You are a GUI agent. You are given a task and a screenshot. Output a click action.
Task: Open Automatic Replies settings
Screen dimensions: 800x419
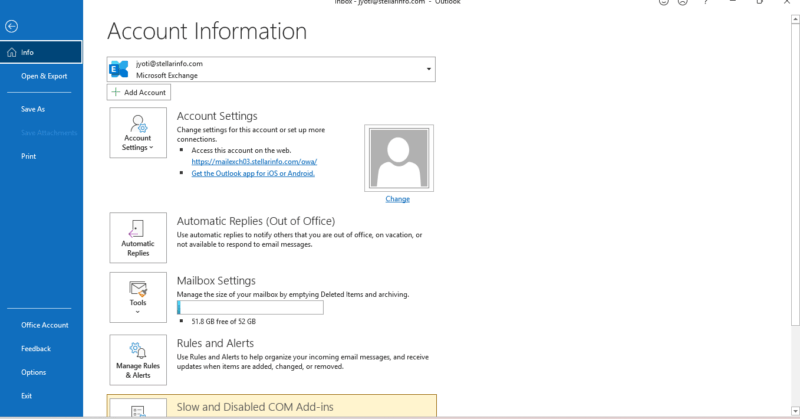coord(138,238)
